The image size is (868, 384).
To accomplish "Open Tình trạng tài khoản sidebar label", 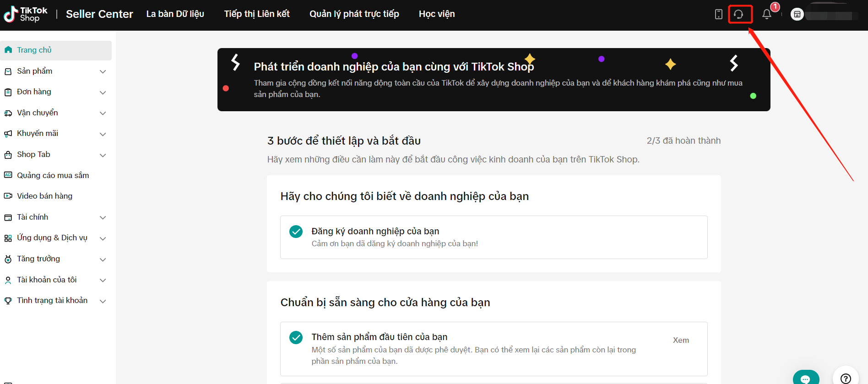I will pos(52,300).
